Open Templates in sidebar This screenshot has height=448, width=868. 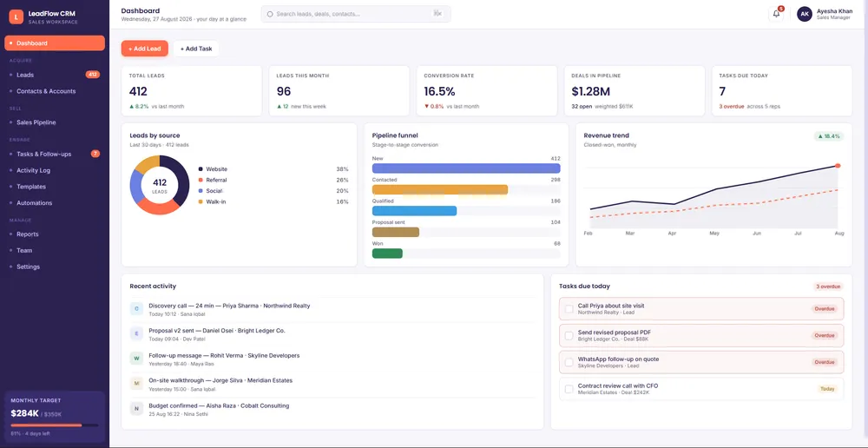[54, 187]
